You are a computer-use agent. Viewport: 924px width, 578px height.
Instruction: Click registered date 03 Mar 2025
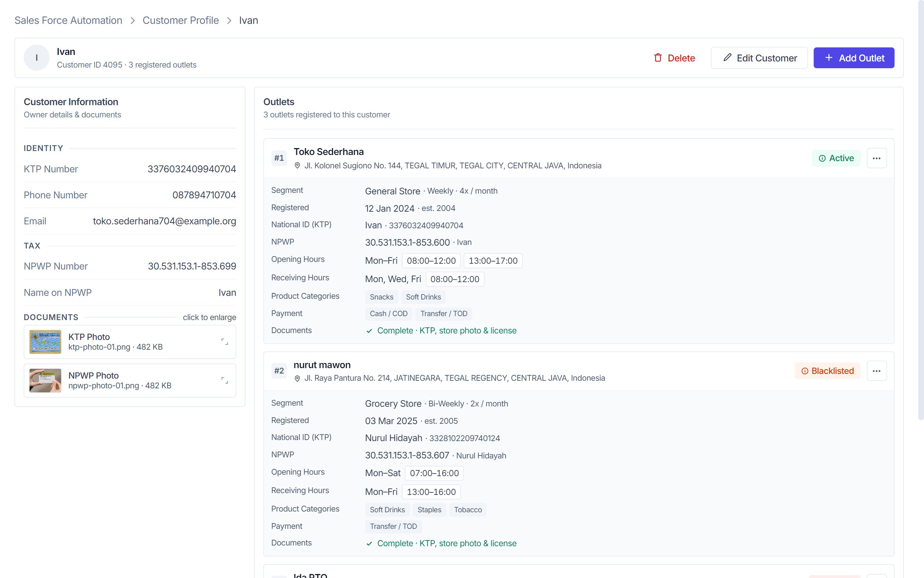pyautogui.click(x=391, y=421)
